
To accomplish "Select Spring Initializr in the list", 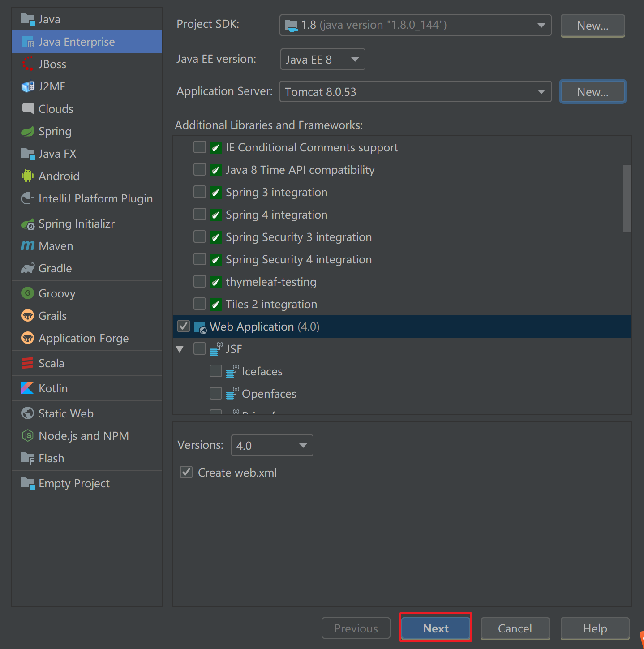I will click(x=87, y=223).
